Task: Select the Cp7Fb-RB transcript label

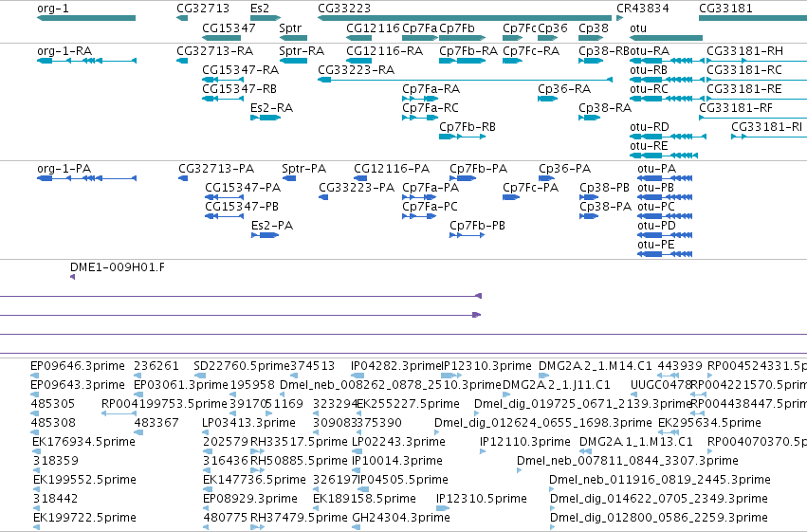Action: 468,127
